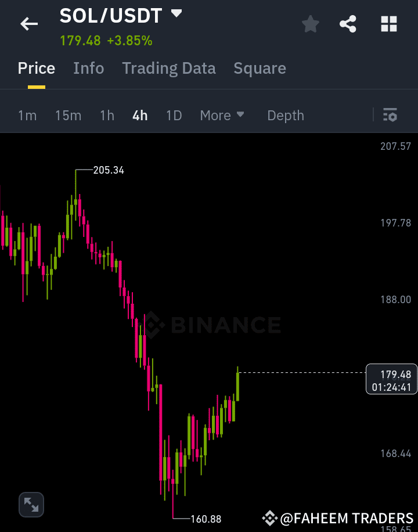The width and height of the screenshot is (418, 532).
Task: Go to the Square section
Action: [260, 68]
